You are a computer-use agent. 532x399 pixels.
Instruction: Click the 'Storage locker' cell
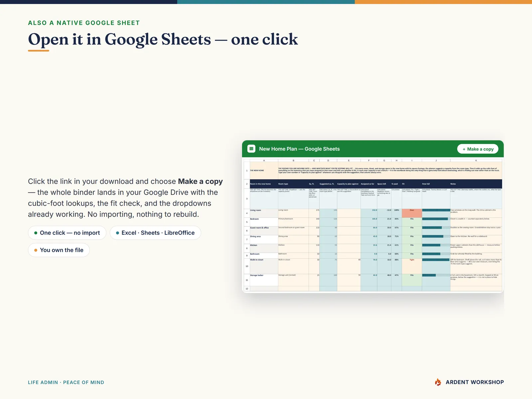pyautogui.click(x=264, y=280)
